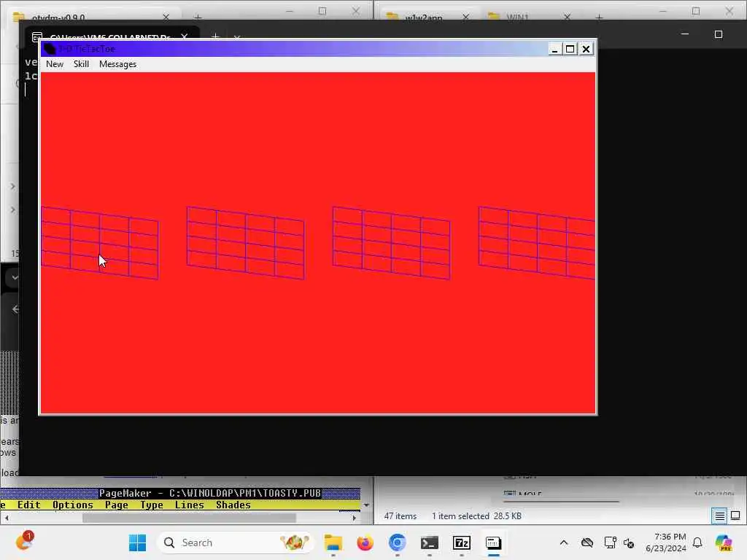Open the PageMaker Shades menu

233,505
